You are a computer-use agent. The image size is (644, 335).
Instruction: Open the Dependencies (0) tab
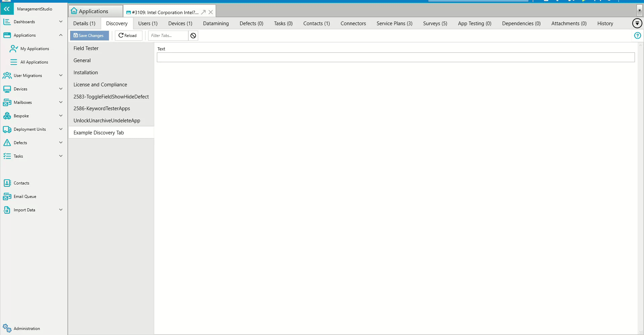[521, 24]
